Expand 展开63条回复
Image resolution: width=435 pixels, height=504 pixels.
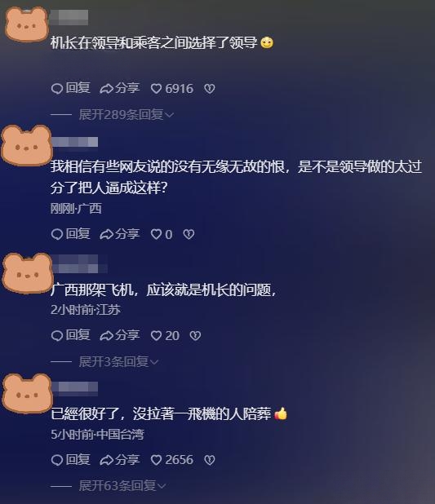pos(122,486)
